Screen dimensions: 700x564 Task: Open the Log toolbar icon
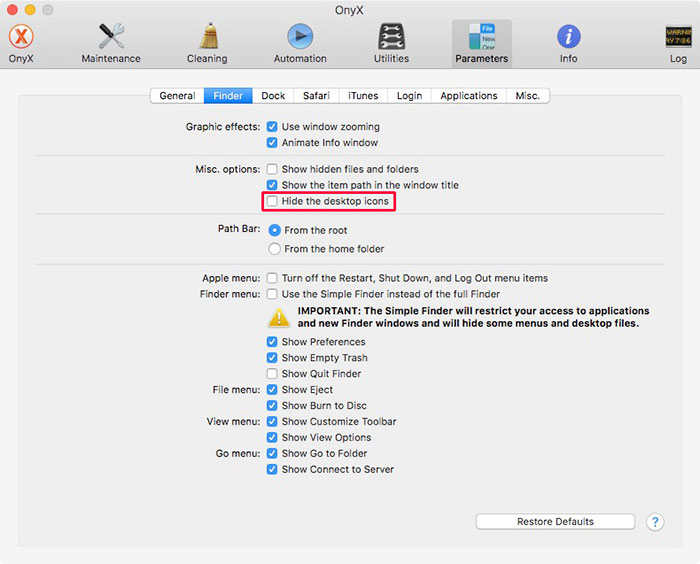678,37
